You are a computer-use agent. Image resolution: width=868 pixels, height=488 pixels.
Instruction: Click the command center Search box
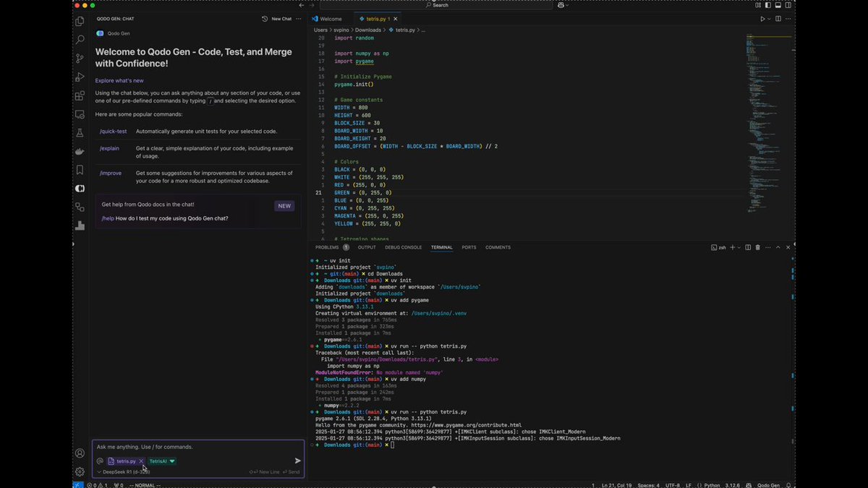[437, 5]
